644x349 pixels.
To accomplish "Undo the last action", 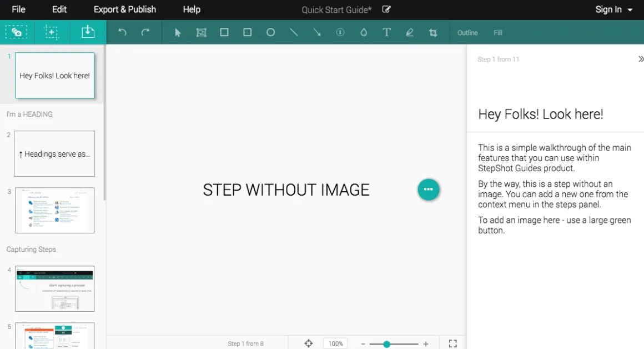I will coord(122,32).
